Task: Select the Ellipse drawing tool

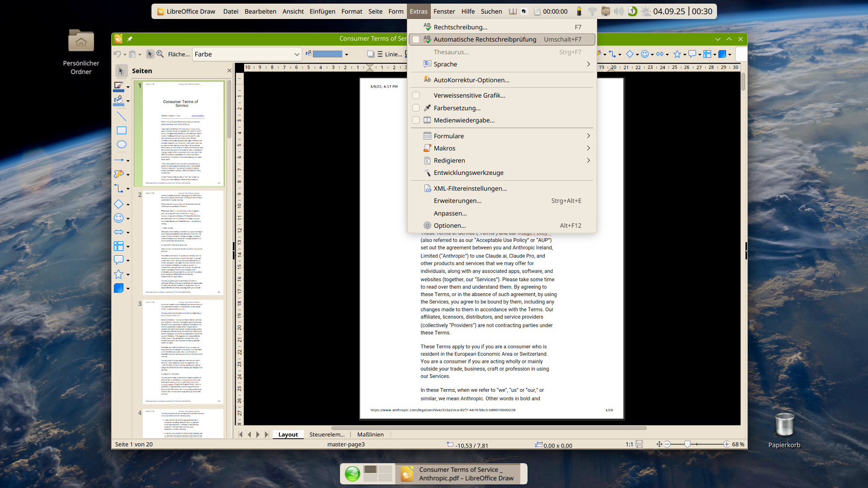Action: click(121, 145)
